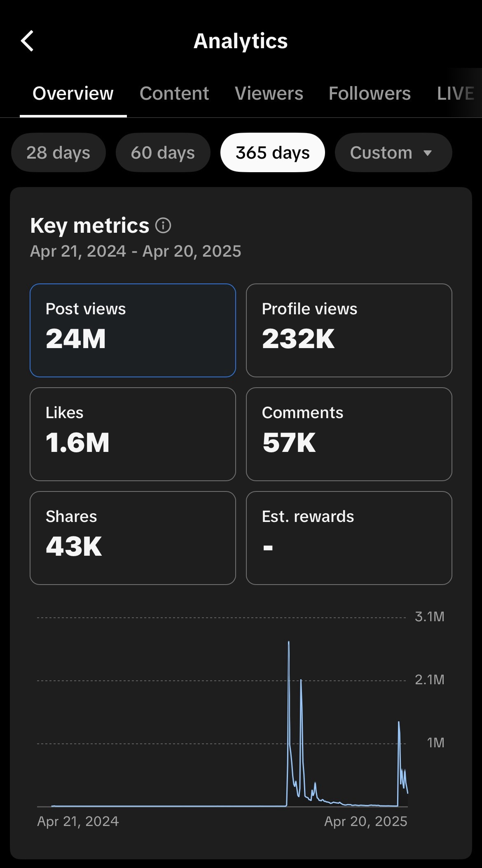482x868 pixels.
Task: Select the Profile views metric card
Action: (x=349, y=330)
